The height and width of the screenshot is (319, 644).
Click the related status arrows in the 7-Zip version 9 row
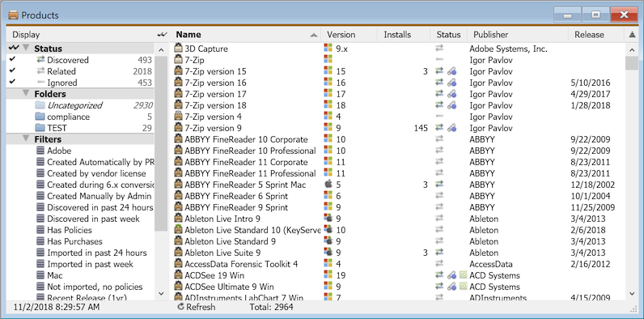tap(439, 128)
